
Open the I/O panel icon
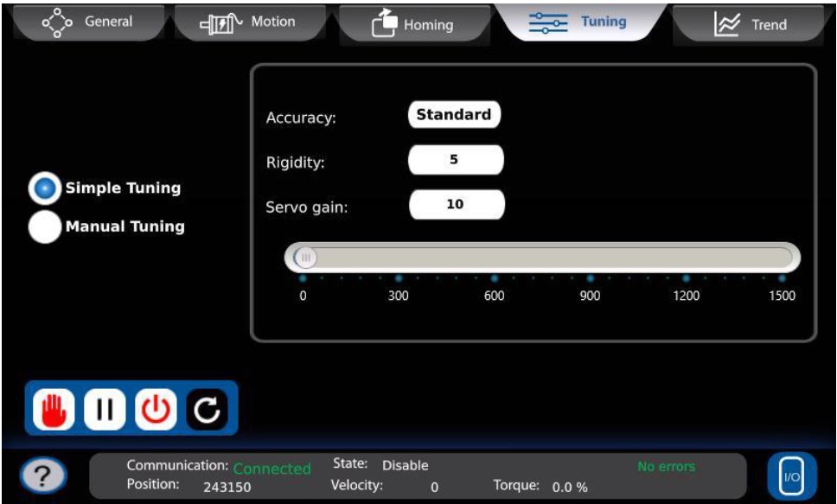pyautogui.click(x=790, y=476)
